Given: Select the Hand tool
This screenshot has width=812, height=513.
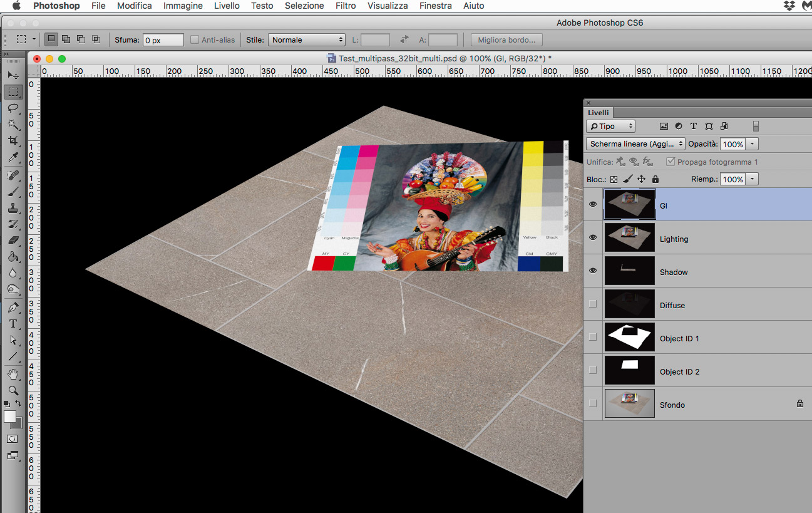Looking at the screenshot, I should (x=13, y=374).
